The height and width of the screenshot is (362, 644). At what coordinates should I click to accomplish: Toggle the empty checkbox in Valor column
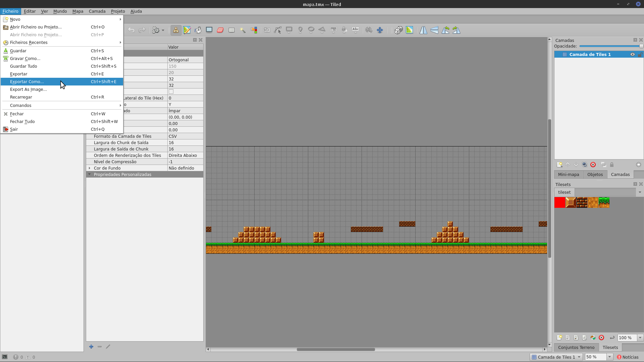pyautogui.click(x=171, y=92)
